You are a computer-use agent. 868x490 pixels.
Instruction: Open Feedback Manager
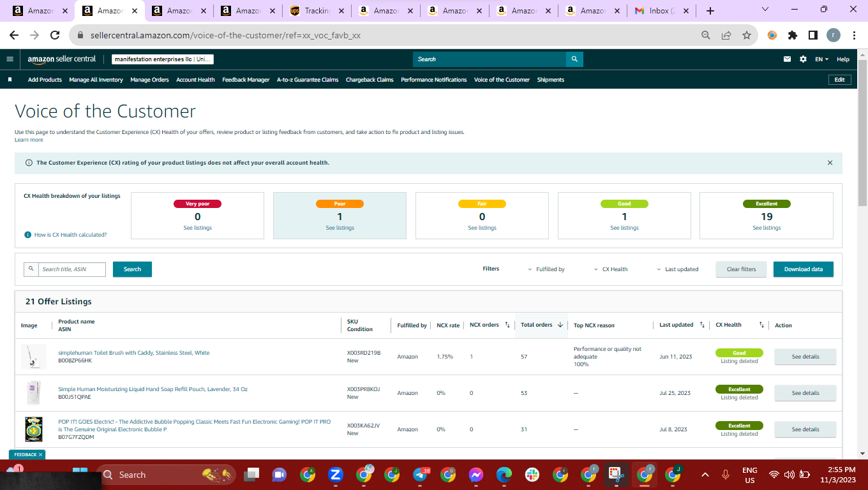(246, 80)
